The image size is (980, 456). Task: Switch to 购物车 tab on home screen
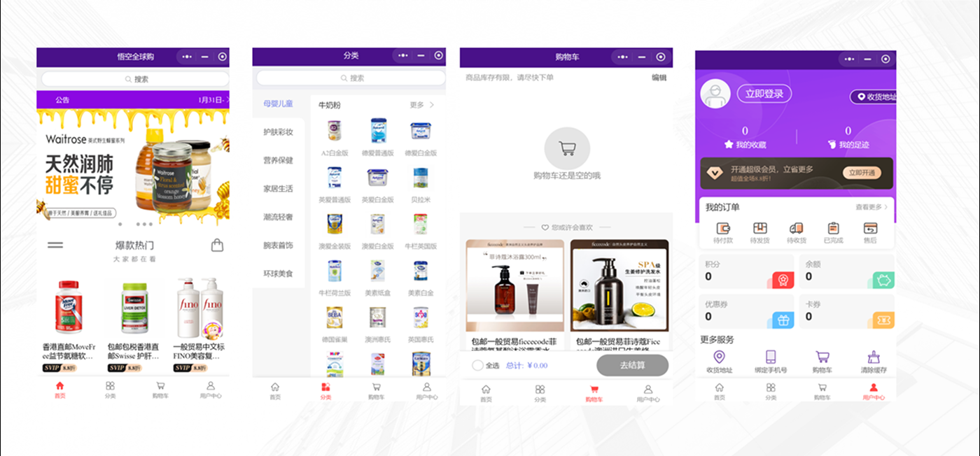[x=160, y=390]
